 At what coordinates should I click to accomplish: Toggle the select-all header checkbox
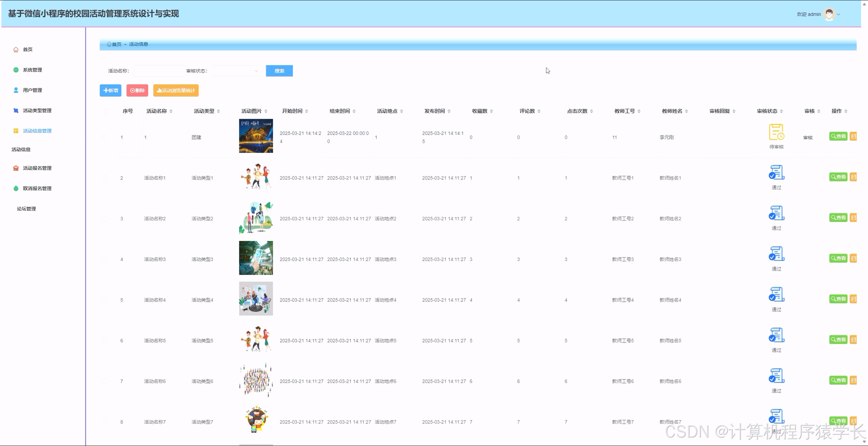click(x=106, y=111)
